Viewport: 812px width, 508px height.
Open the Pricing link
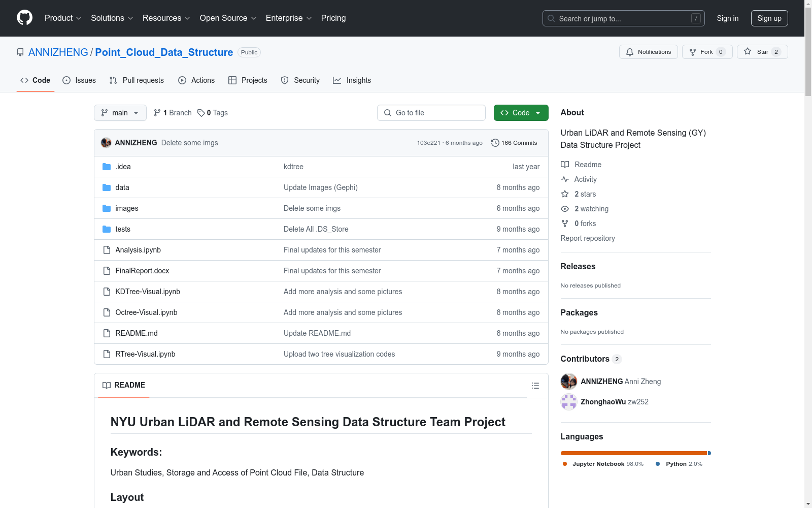click(x=333, y=18)
